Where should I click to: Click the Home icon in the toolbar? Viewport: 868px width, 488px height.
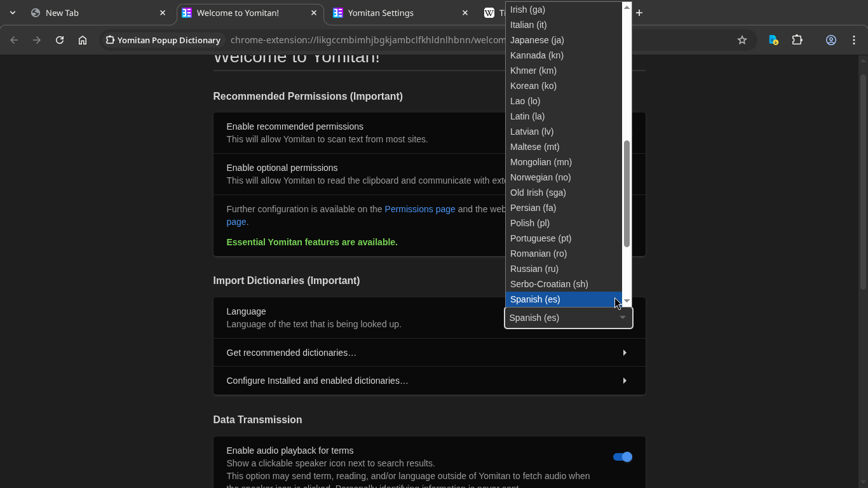pyautogui.click(x=83, y=40)
